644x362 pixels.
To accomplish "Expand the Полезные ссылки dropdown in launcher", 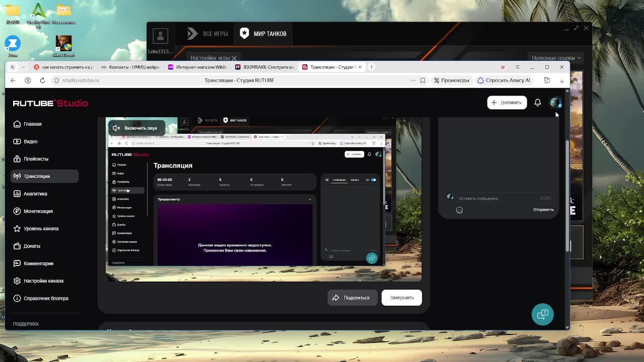I will (x=556, y=58).
